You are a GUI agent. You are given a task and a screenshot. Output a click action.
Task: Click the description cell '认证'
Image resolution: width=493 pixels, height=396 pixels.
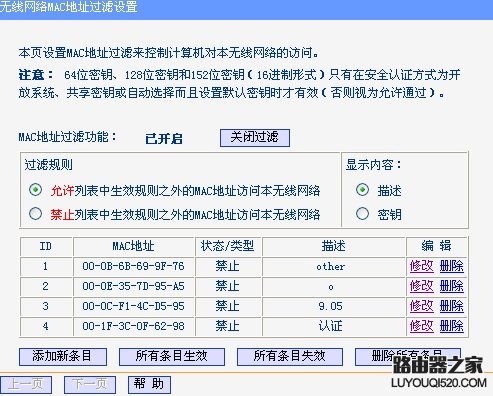click(334, 326)
